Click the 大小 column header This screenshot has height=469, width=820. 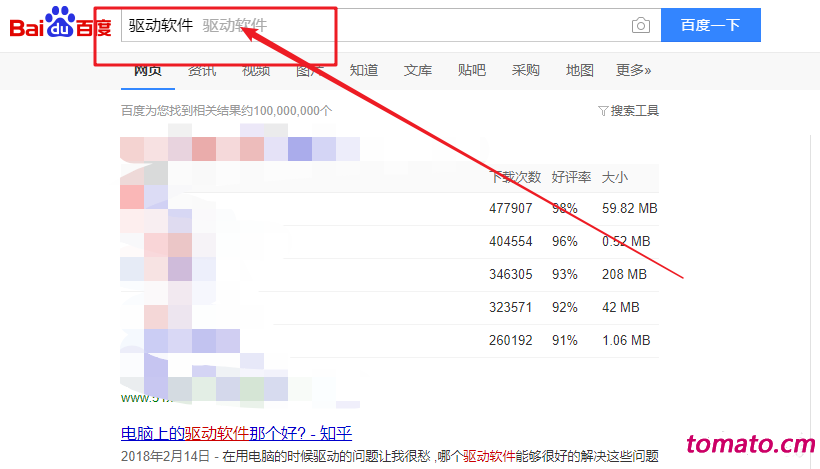point(614,177)
